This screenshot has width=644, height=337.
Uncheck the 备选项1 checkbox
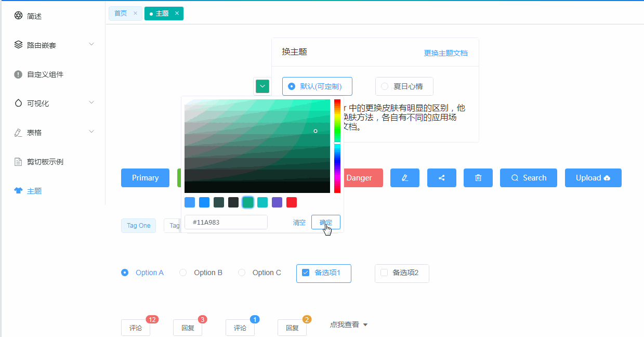click(x=306, y=273)
